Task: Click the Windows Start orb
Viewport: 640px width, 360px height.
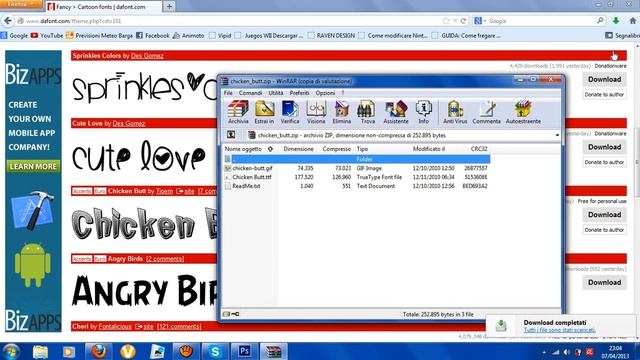Action: coord(11,351)
